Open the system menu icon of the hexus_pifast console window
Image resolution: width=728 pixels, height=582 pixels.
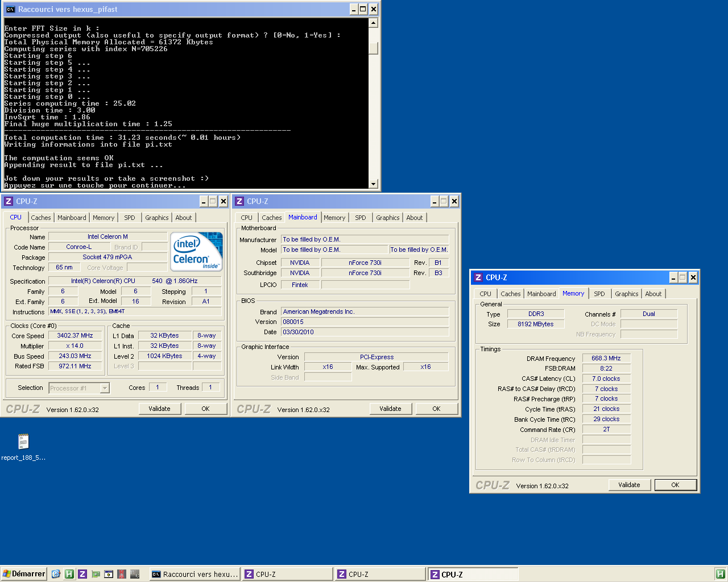pos(10,9)
